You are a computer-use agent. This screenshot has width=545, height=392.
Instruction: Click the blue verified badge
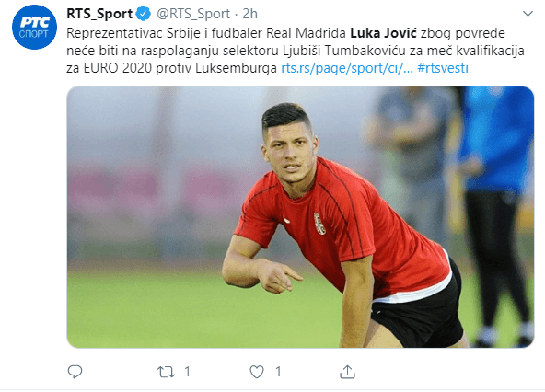point(143,14)
